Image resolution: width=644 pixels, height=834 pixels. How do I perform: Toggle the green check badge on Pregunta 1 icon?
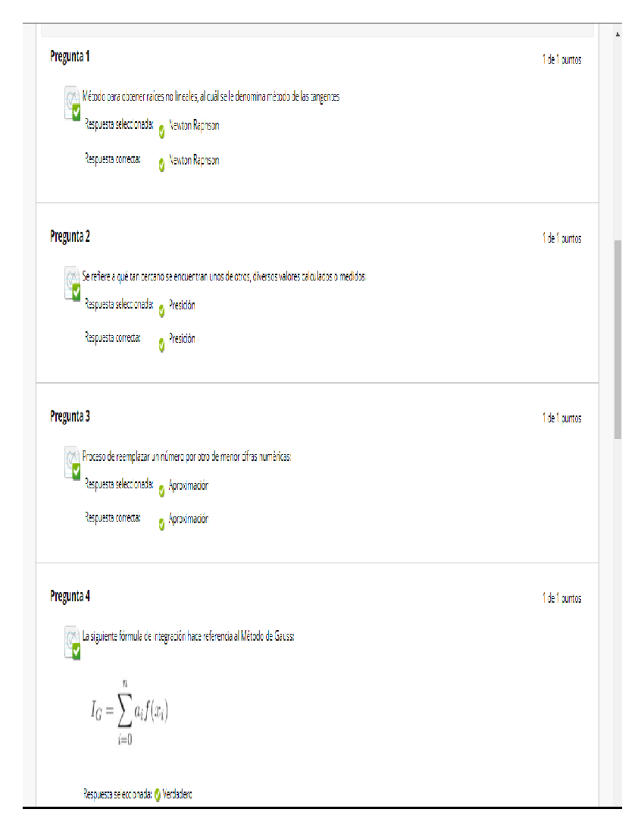[76, 112]
